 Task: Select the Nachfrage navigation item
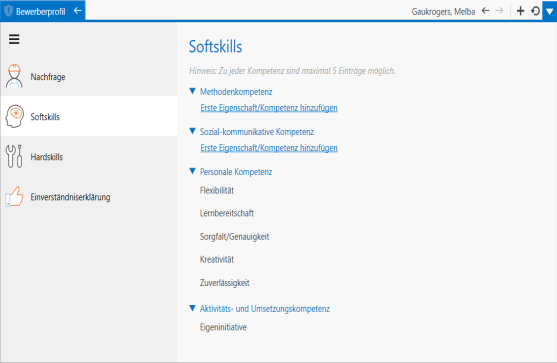pos(89,76)
